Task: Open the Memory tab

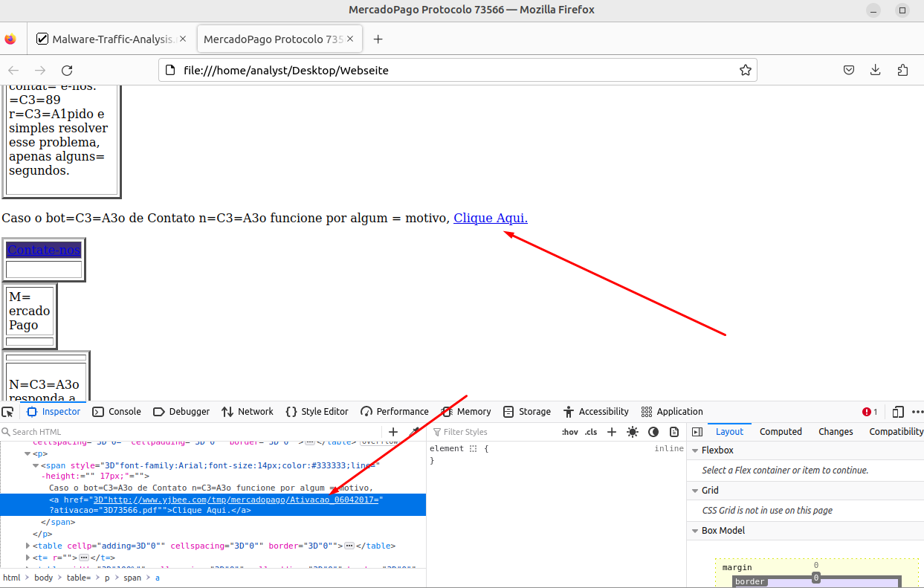Action: pyautogui.click(x=467, y=412)
